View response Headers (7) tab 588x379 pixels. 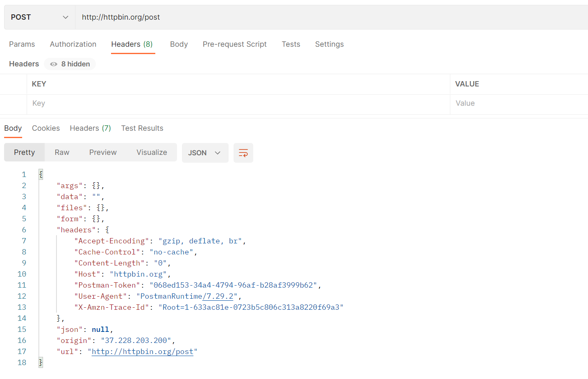[91, 128]
